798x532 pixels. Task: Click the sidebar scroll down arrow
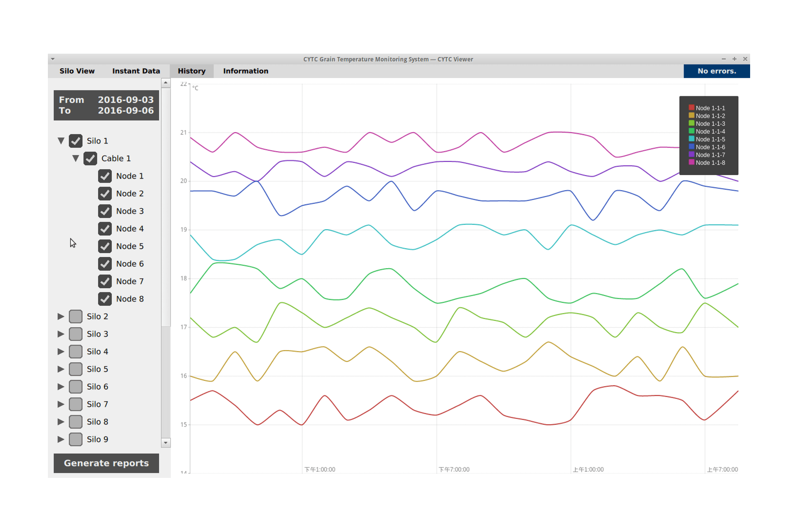[166, 442]
